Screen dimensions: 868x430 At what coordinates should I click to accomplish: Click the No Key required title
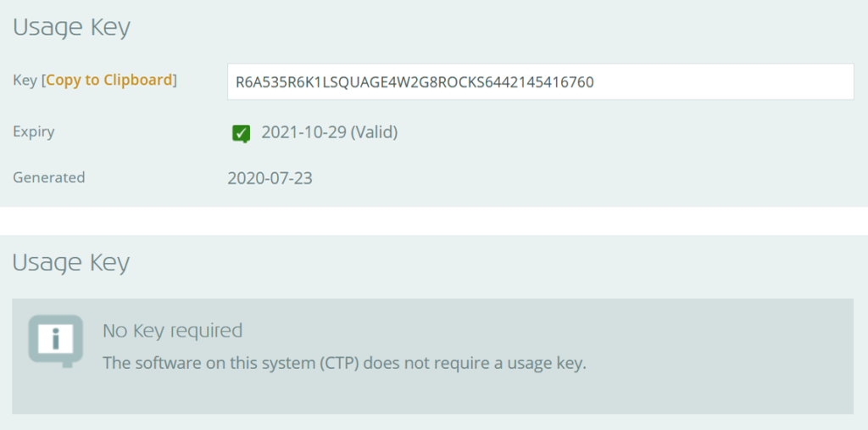tap(173, 331)
